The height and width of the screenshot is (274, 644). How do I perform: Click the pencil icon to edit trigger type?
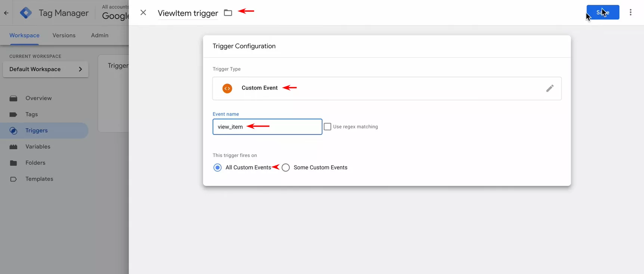[549, 88]
